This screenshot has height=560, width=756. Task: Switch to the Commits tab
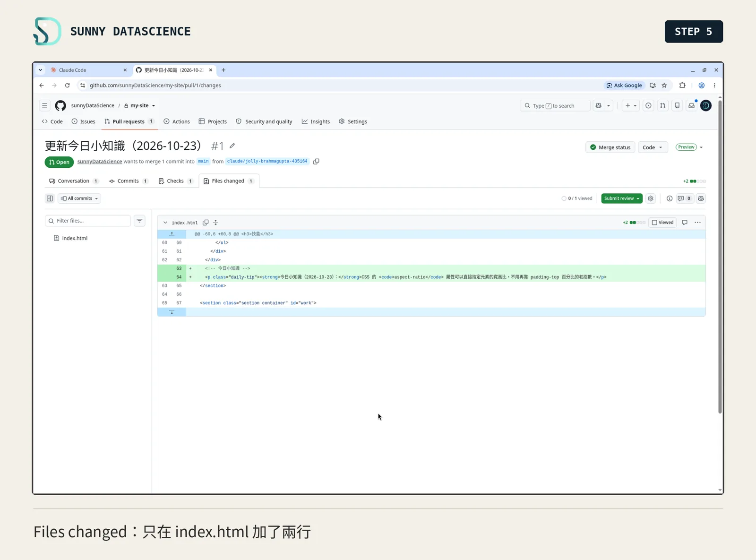click(x=128, y=181)
